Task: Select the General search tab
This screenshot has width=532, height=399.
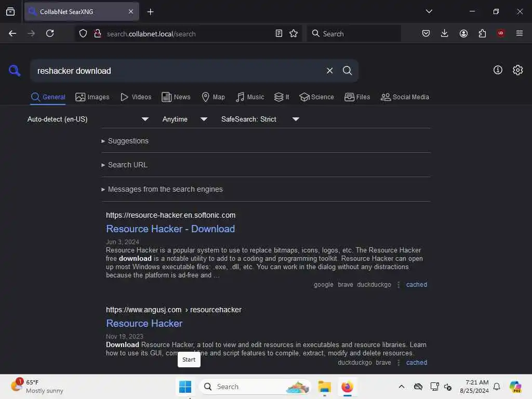Action: click(48, 97)
